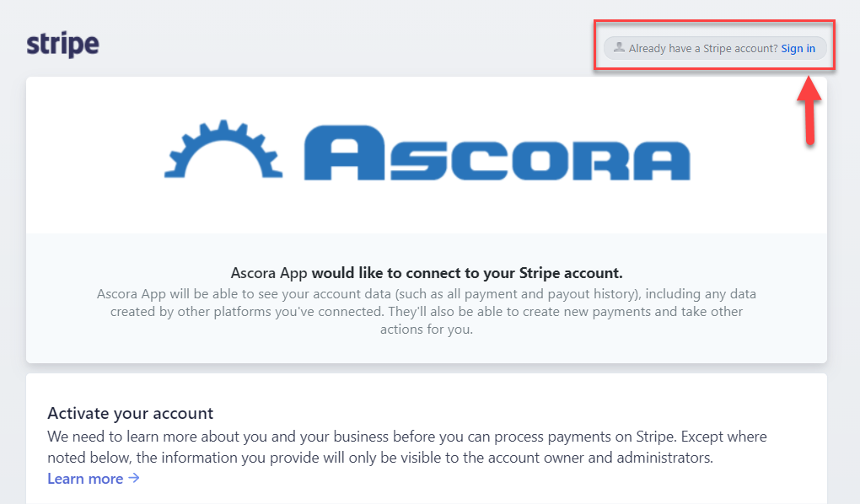
Task: Click the "Ascora App" name in the heading
Action: (x=269, y=273)
